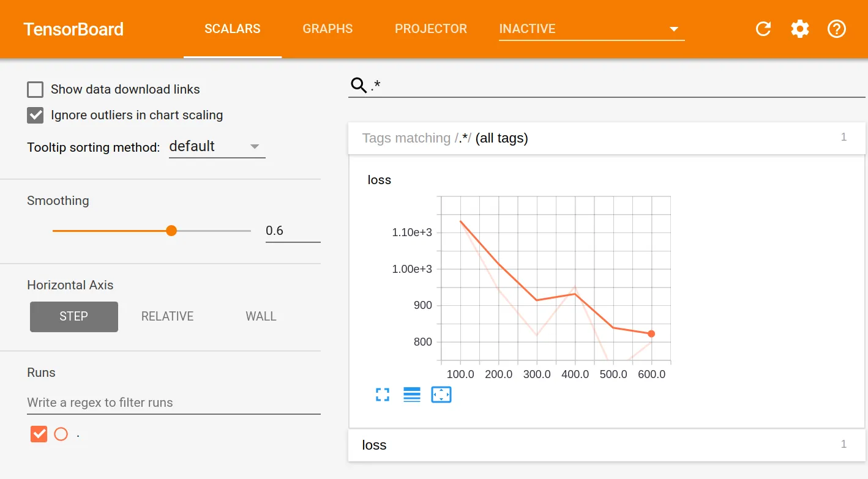This screenshot has width=868, height=479.
Task: Click the search magnifier icon
Action: tap(358, 86)
